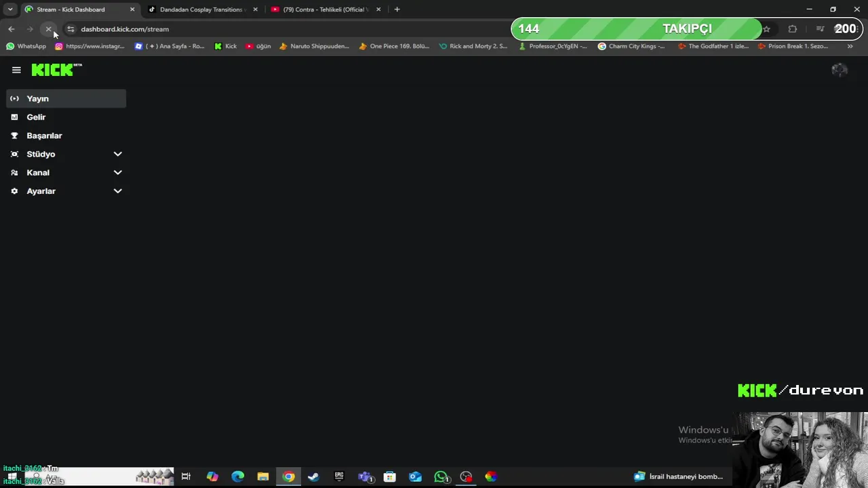Open the Prison Break 1. Sezo... bookmark
This screenshot has width=868, height=488.
pos(793,46)
